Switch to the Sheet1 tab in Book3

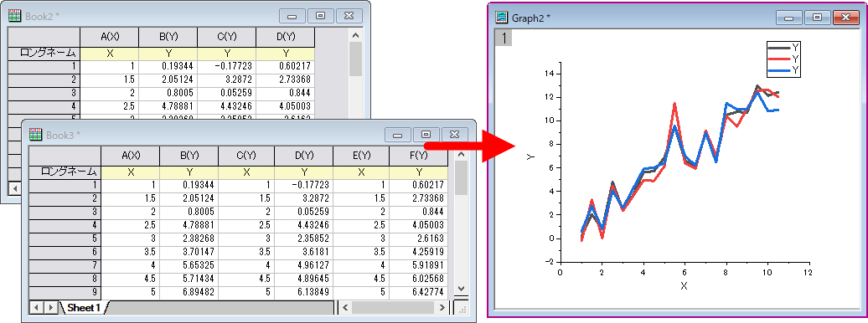pyautogui.click(x=84, y=307)
